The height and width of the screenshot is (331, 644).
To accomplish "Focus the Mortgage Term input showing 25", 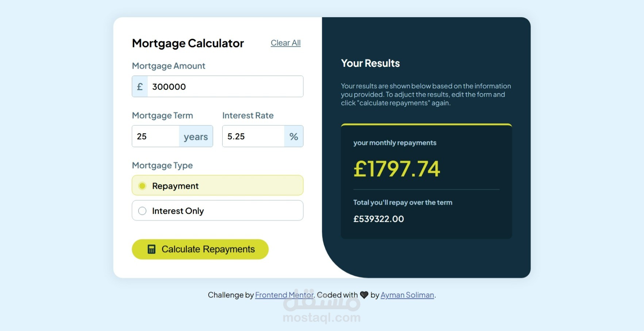I will 156,136.
